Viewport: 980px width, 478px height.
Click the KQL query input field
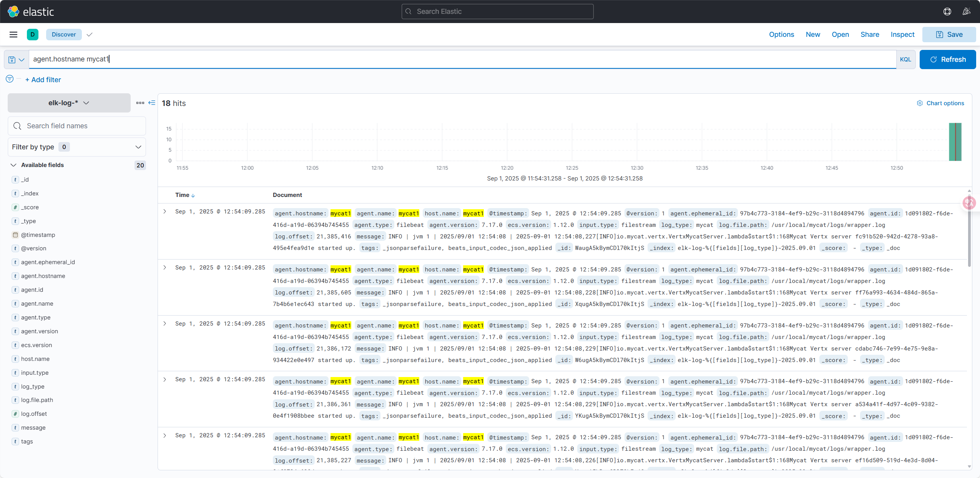[x=462, y=59]
